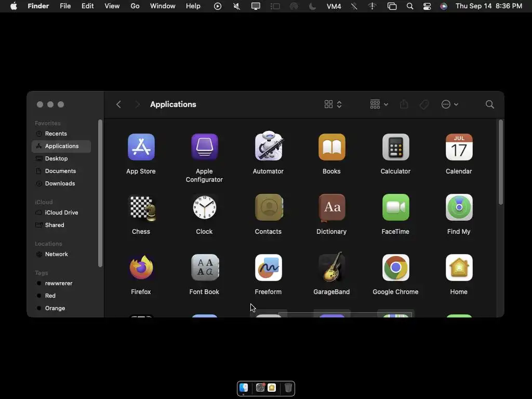The width and height of the screenshot is (532, 399).
Task: Go back with the left chevron
Action: (x=118, y=104)
